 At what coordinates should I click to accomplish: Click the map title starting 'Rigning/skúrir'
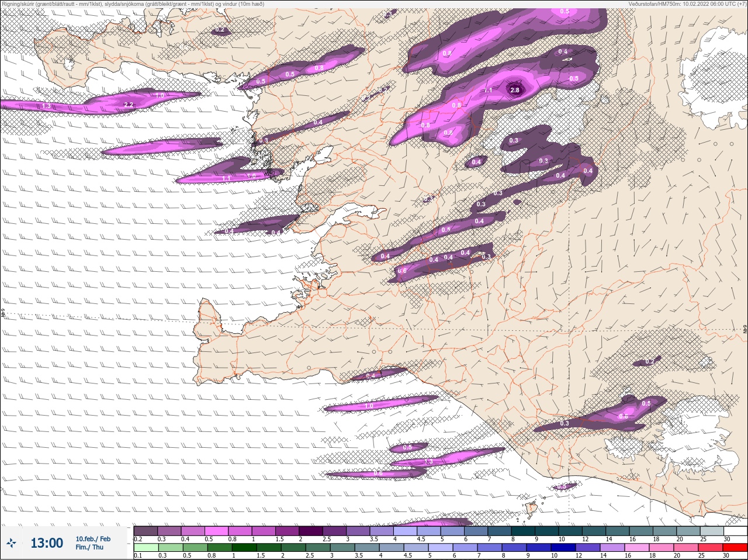[133, 4]
